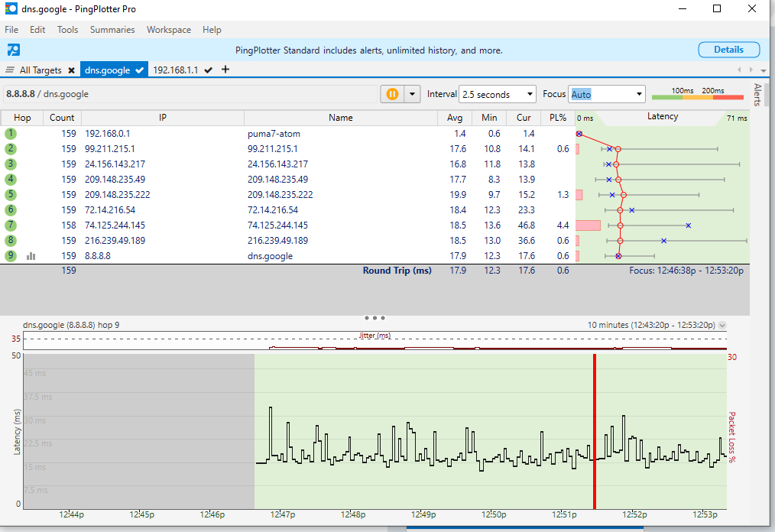This screenshot has width=775, height=532.
Task: Click the Cur column header
Action: tap(524, 118)
